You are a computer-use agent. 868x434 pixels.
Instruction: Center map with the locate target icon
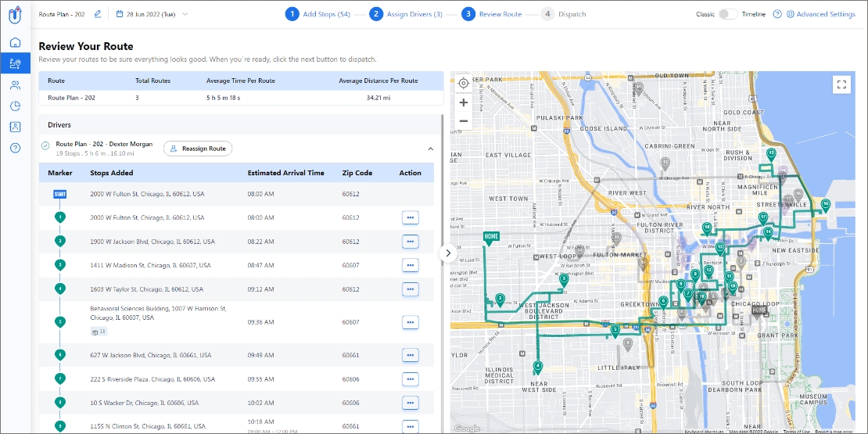[464, 84]
